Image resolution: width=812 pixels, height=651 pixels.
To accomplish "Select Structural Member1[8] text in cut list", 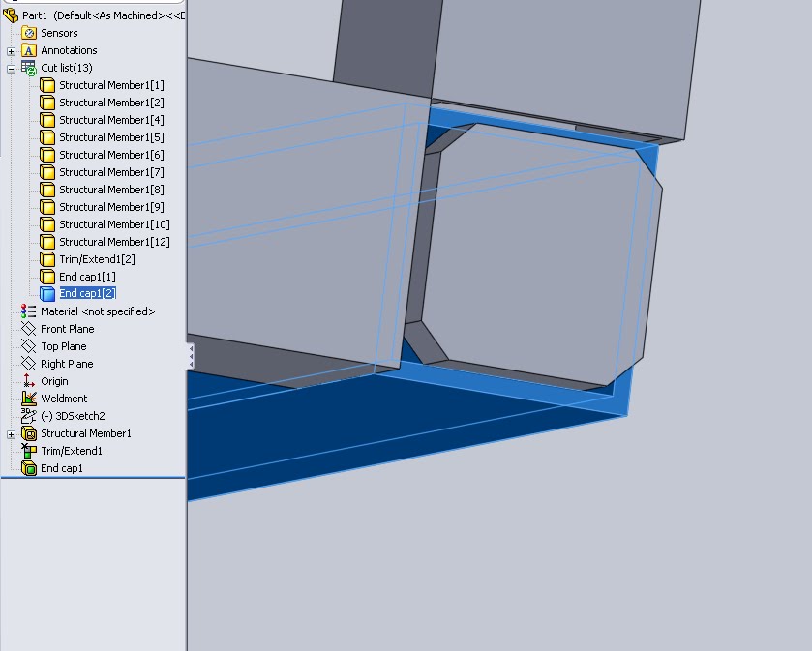I will coord(111,190).
